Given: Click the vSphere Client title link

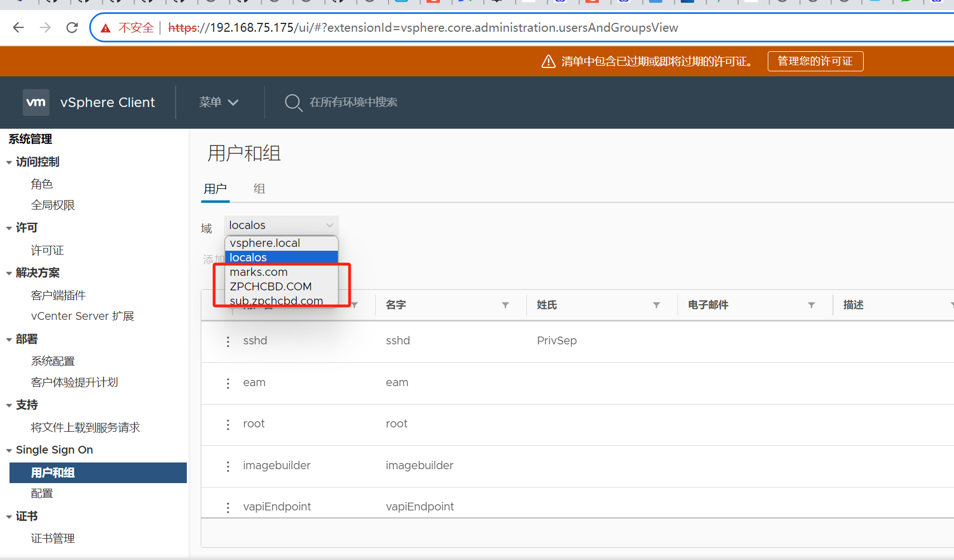Looking at the screenshot, I should 108,103.
